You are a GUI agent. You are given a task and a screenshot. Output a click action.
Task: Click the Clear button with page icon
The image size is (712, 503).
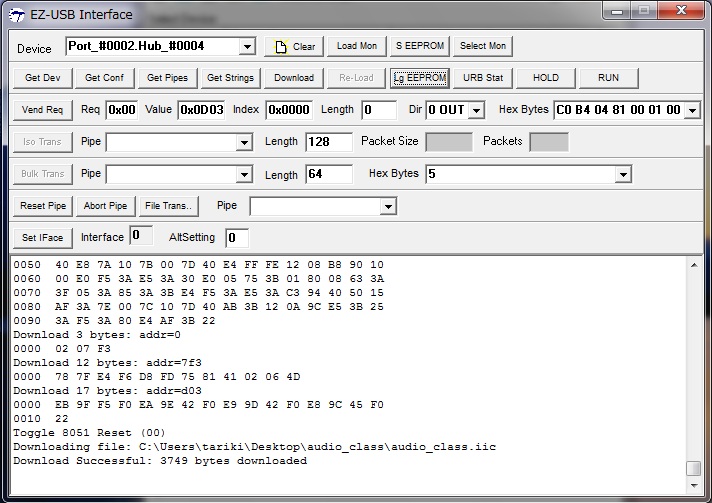(x=294, y=46)
